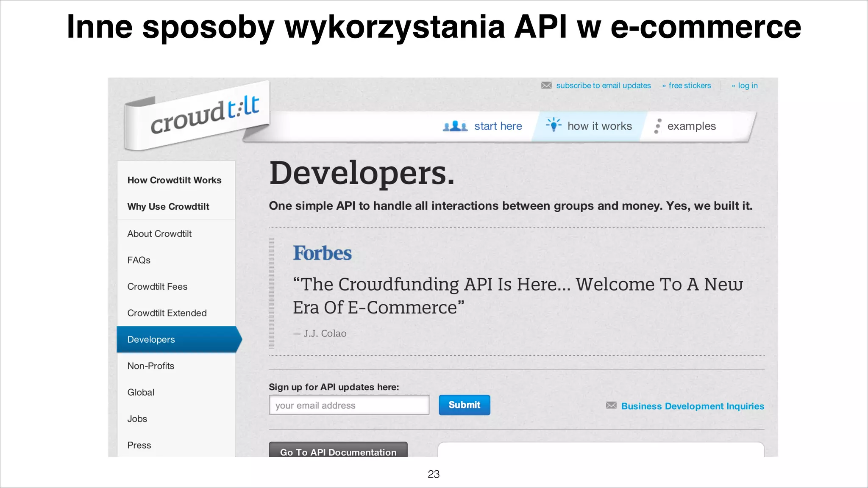Image resolution: width=868 pixels, height=488 pixels.
Task: Open How Crowdtilt Works in sidebar
Action: [x=174, y=180]
